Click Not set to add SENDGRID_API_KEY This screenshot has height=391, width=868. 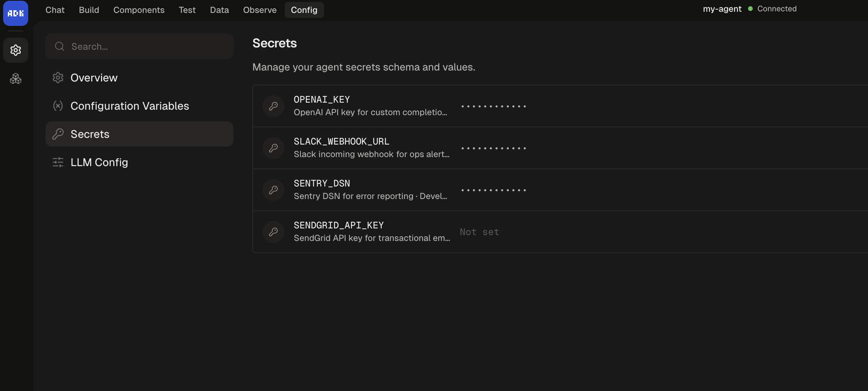(479, 232)
